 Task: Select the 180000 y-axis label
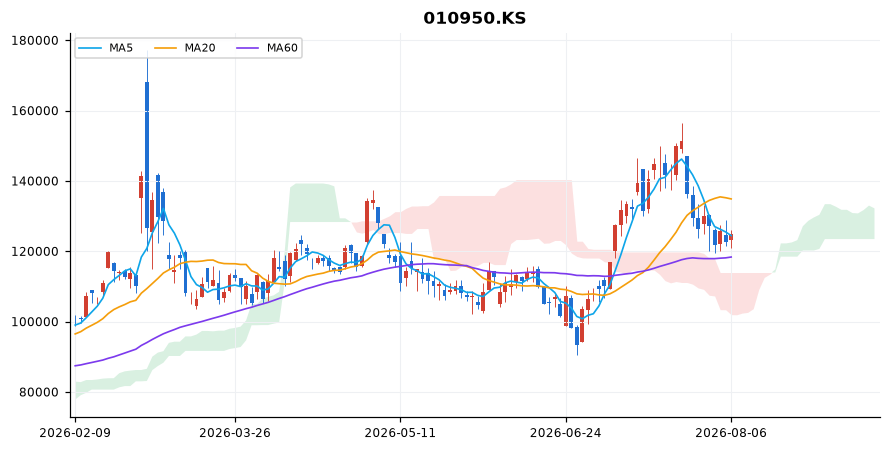tap(35, 41)
